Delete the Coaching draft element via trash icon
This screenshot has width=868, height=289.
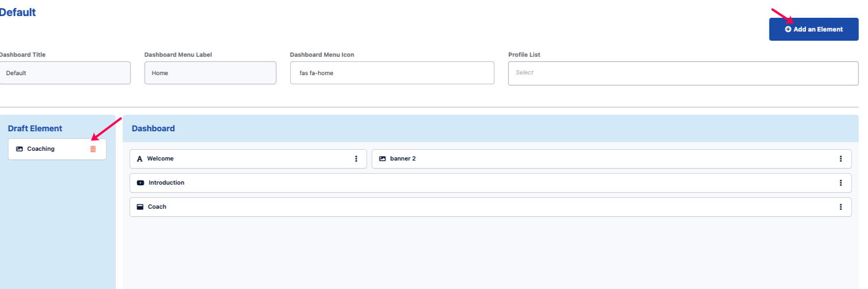[x=93, y=149]
